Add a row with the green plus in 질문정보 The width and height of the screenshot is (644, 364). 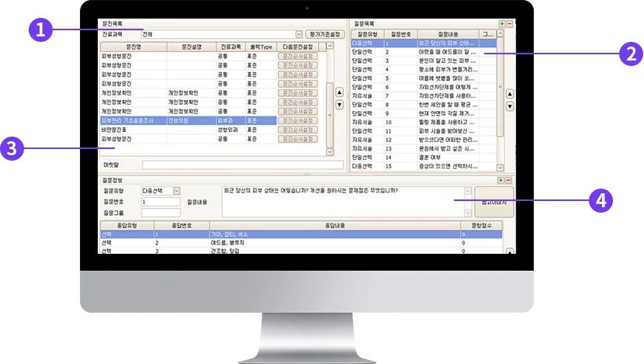(500, 180)
